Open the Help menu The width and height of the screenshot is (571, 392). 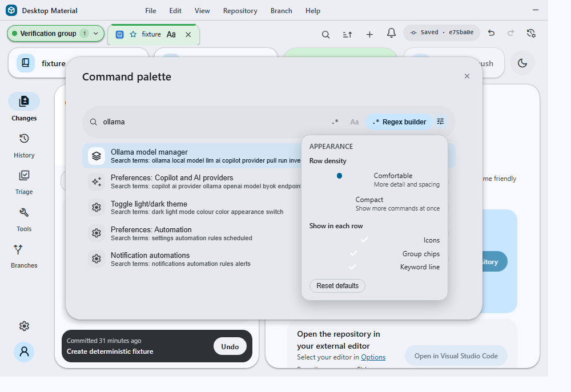pos(313,11)
